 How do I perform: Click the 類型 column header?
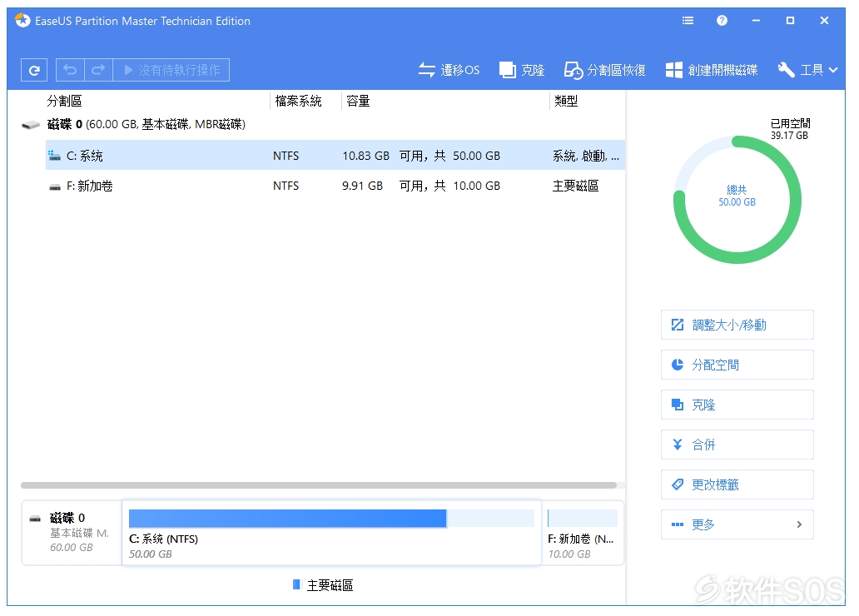point(566,102)
